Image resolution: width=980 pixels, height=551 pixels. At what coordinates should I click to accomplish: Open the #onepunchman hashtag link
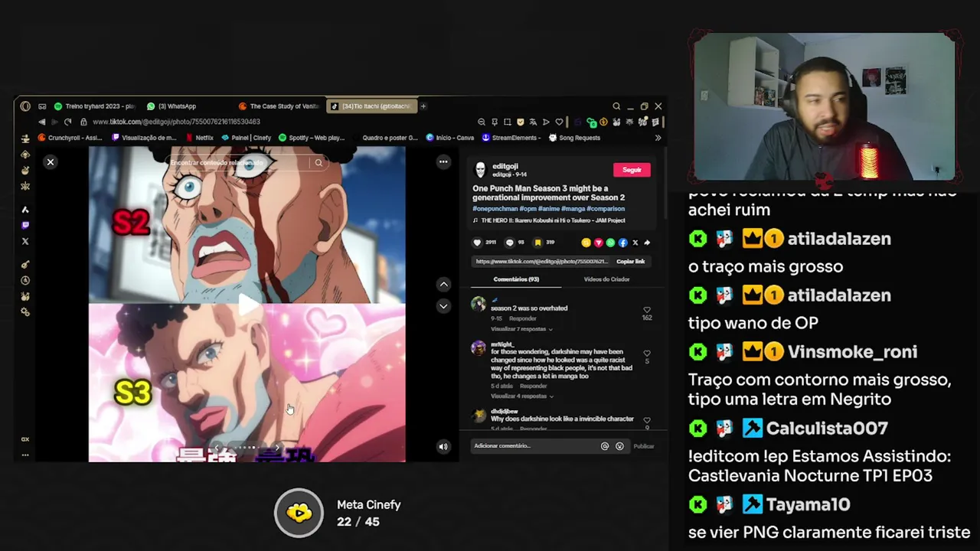click(495, 208)
